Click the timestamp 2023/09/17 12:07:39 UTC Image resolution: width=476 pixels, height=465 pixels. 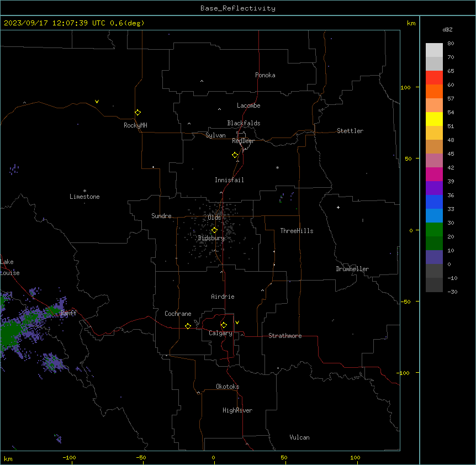55,23
